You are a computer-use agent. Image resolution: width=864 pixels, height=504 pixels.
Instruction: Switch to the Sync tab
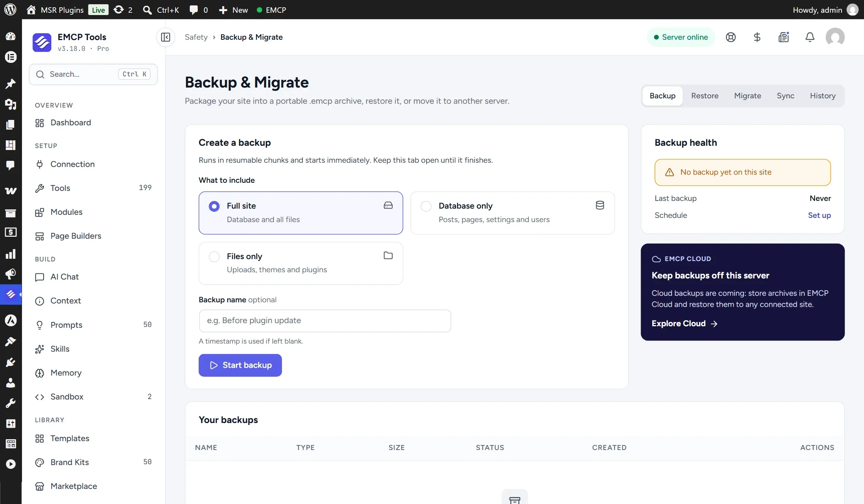tap(785, 96)
